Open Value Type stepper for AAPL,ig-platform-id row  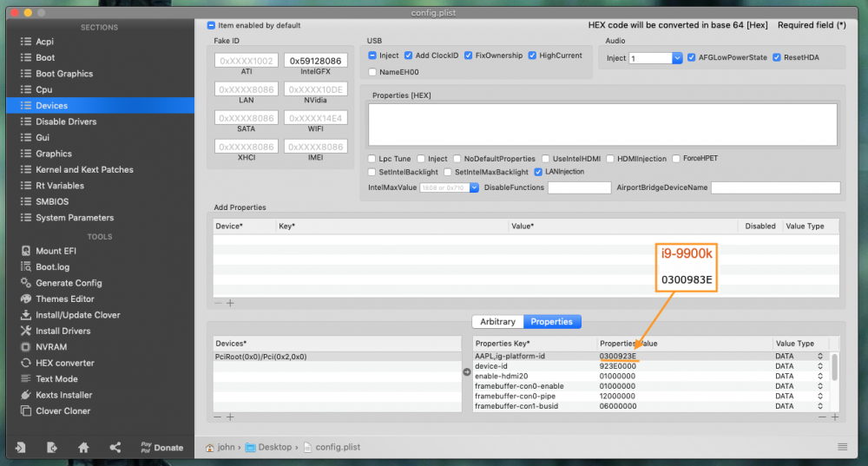pyautogui.click(x=820, y=357)
